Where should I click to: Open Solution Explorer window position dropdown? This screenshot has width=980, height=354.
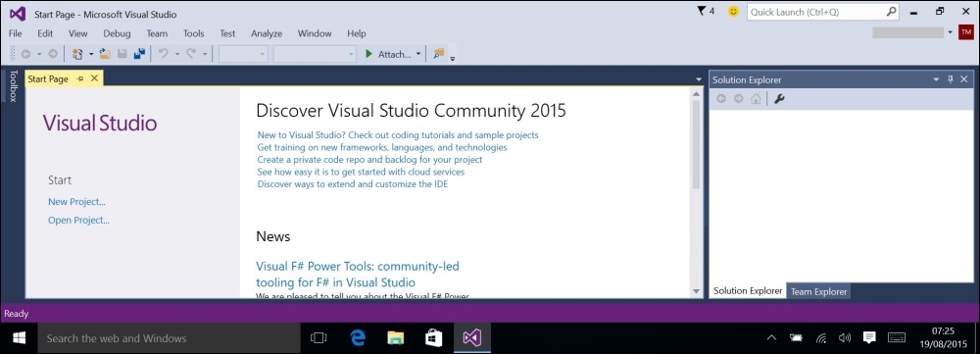[x=936, y=79]
